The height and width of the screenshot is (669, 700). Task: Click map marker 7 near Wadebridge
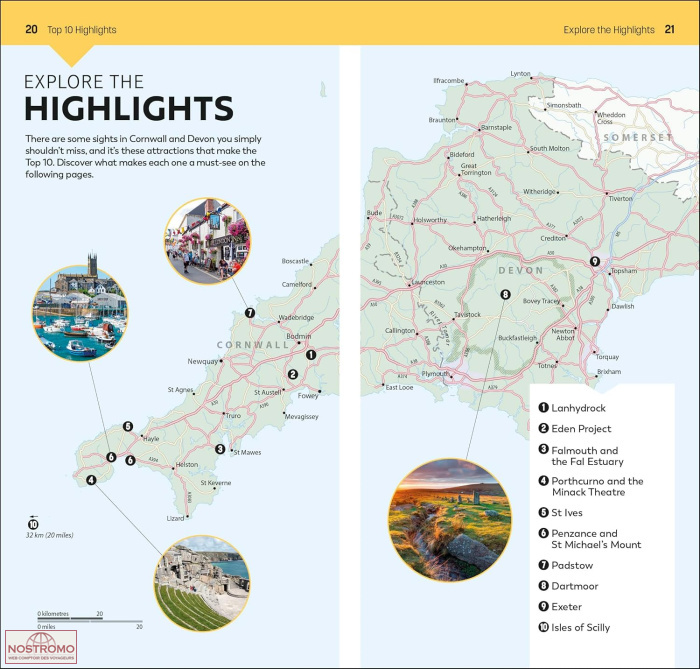[250, 313]
